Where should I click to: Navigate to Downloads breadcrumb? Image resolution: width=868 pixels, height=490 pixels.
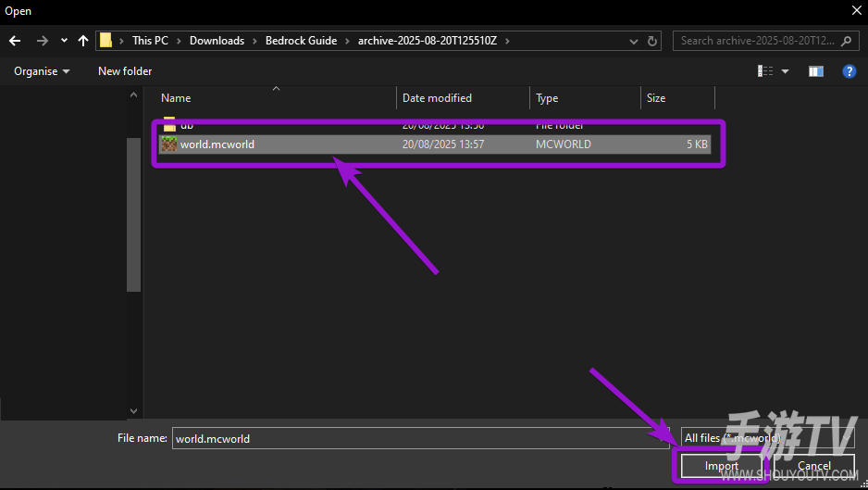tap(217, 41)
